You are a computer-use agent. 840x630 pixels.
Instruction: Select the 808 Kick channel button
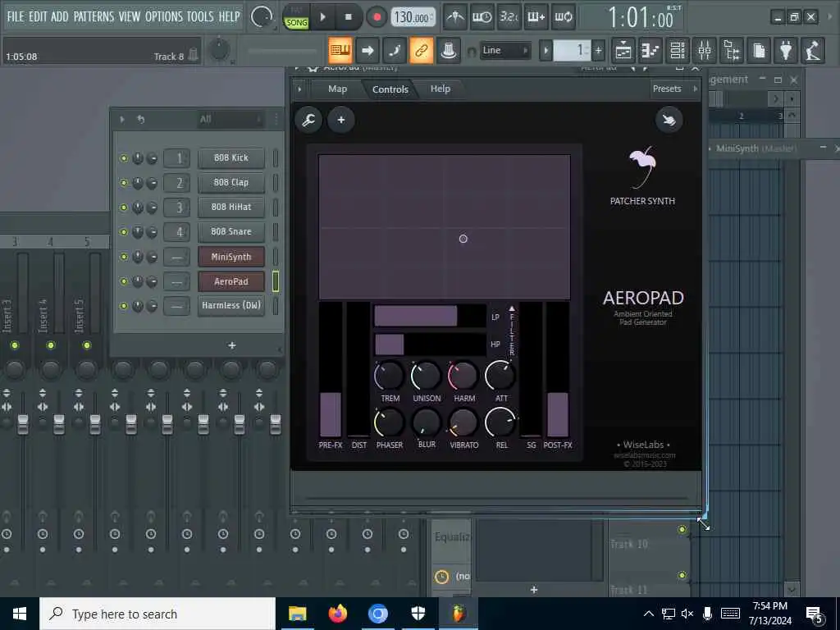click(231, 158)
